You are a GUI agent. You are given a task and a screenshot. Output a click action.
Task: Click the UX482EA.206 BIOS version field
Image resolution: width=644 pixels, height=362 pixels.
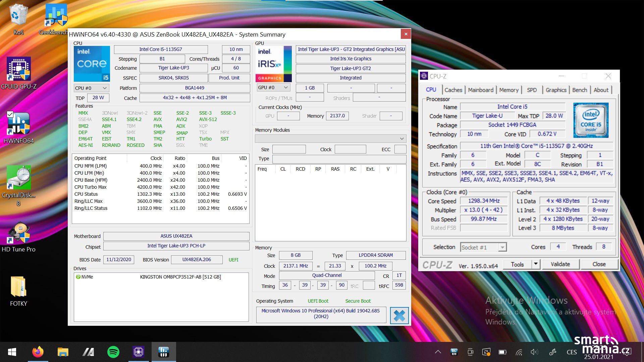click(x=197, y=259)
